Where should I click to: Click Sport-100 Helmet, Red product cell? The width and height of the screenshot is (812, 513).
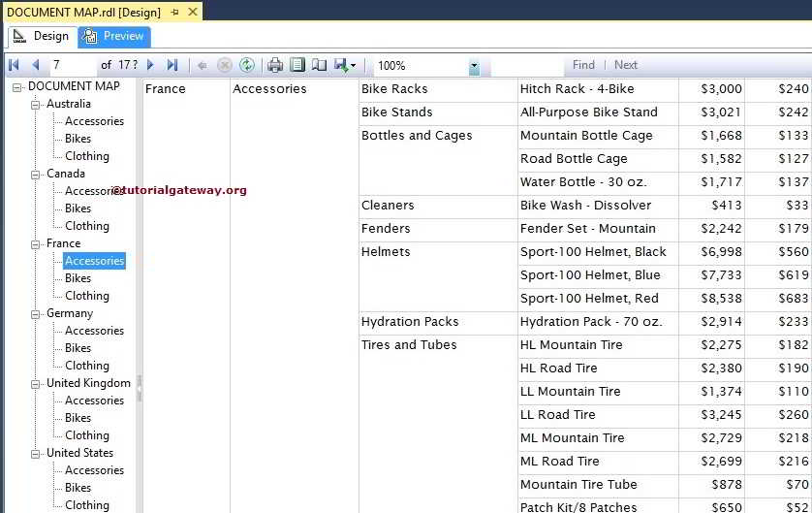[598, 299]
